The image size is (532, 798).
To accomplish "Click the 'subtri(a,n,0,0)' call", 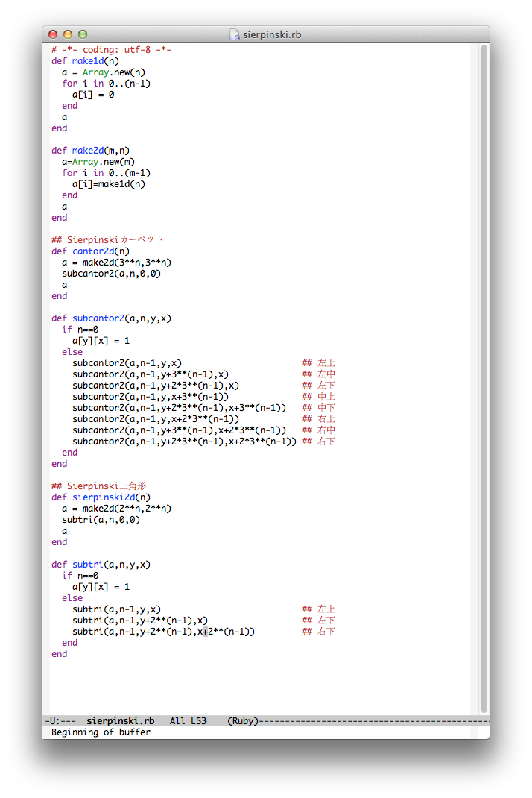I will (x=101, y=520).
